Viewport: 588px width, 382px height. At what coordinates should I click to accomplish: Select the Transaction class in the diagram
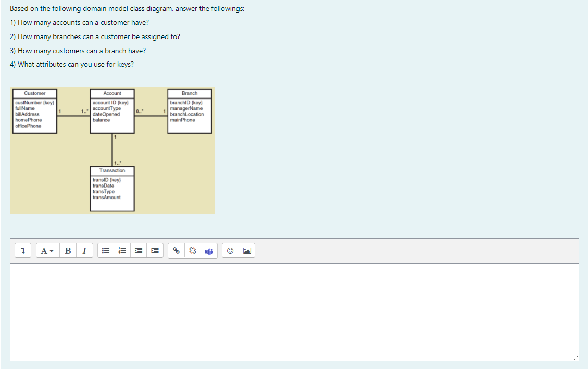[112, 188]
